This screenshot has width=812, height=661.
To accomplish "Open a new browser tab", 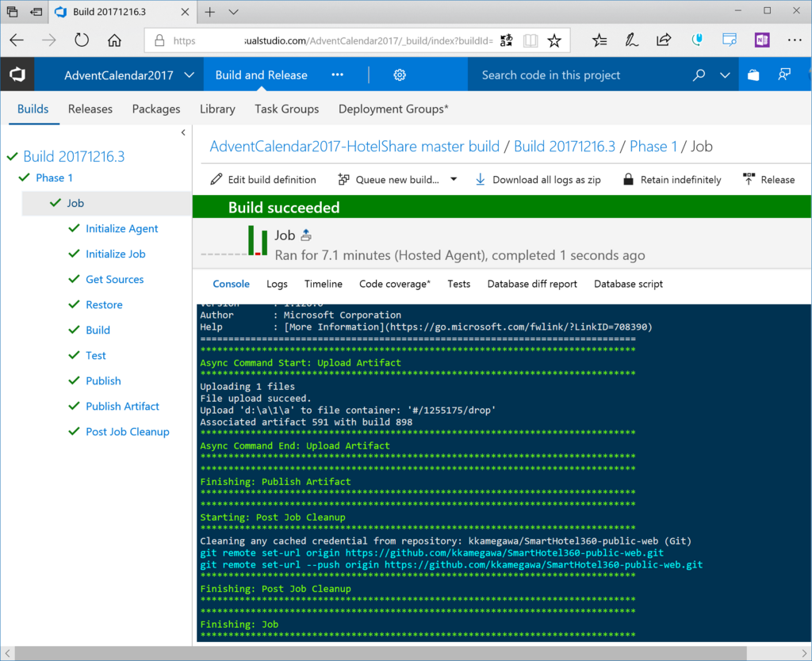I will (209, 12).
